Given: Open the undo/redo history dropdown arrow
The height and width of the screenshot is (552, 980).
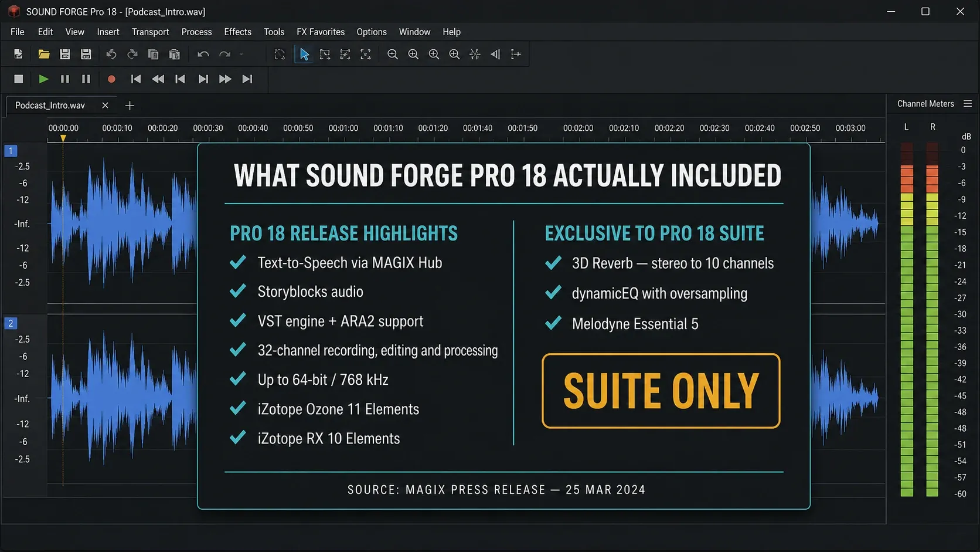Looking at the screenshot, I should pos(241,55).
